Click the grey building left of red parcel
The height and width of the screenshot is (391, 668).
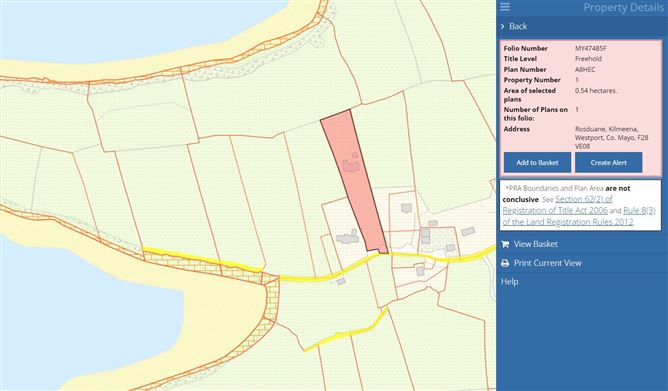coord(347,238)
